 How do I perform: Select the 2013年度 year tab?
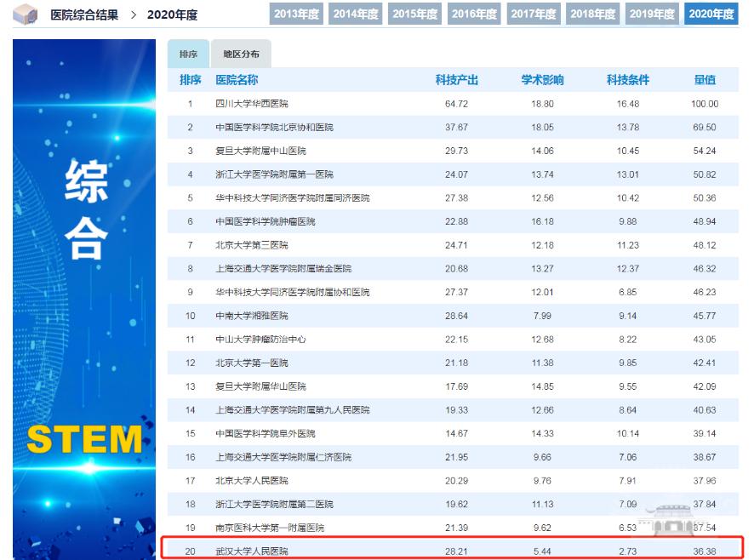click(x=297, y=14)
